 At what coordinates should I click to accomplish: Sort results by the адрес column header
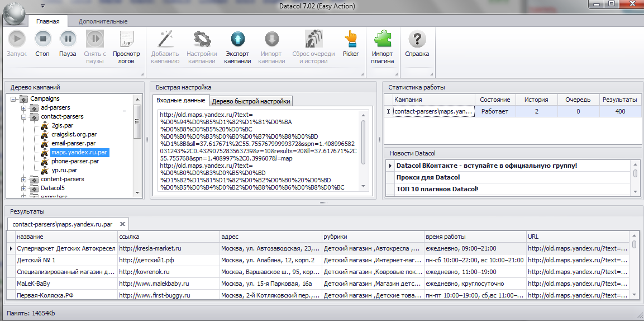(x=271, y=237)
